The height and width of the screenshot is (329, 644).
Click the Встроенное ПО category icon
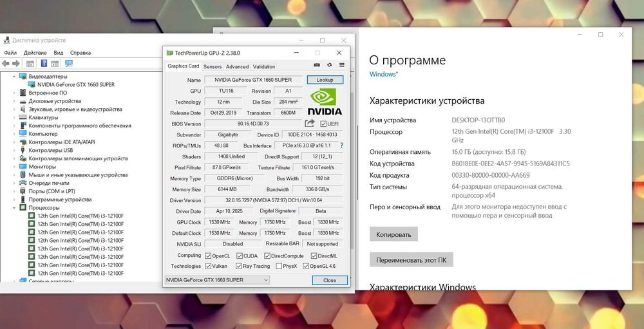tap(23, 93)
